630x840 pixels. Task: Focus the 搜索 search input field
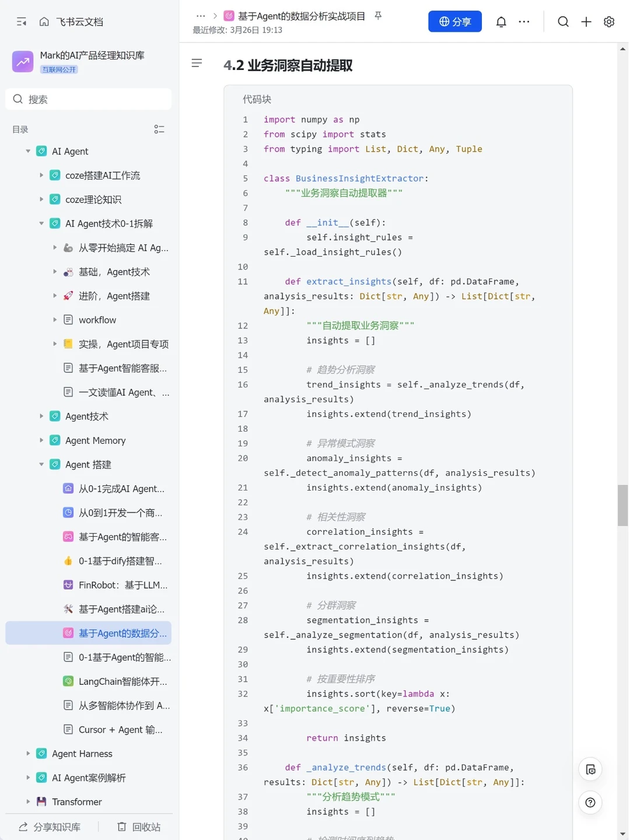[x=89, y=99]
